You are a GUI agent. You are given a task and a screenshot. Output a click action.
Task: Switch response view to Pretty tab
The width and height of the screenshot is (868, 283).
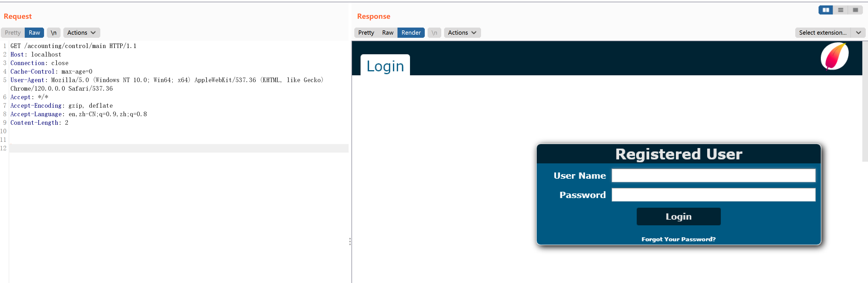(x=366, y=33)
